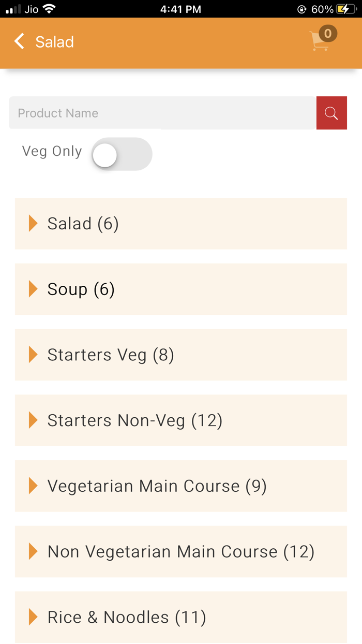This screenshot has height=644, width=362.
Task: Click the Product Name search field
Action: [162, 113]
